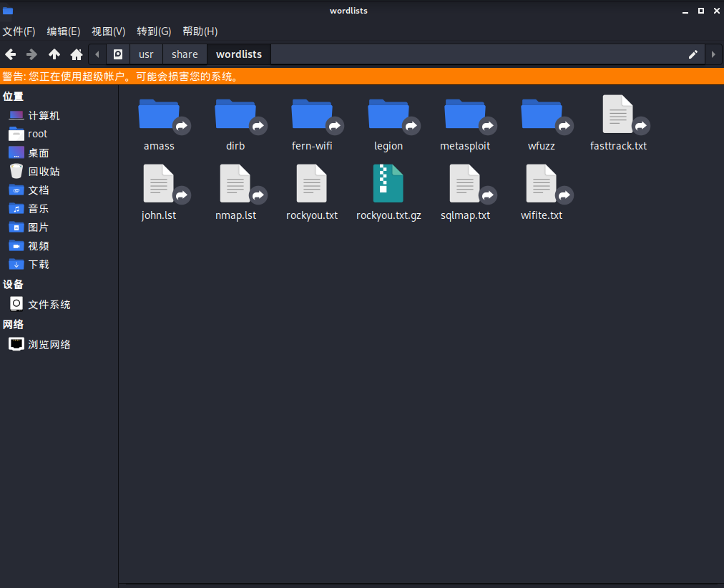
Task: Select the wifite.txt file icon
Action: pyautogui.click(x=542, y=184)
